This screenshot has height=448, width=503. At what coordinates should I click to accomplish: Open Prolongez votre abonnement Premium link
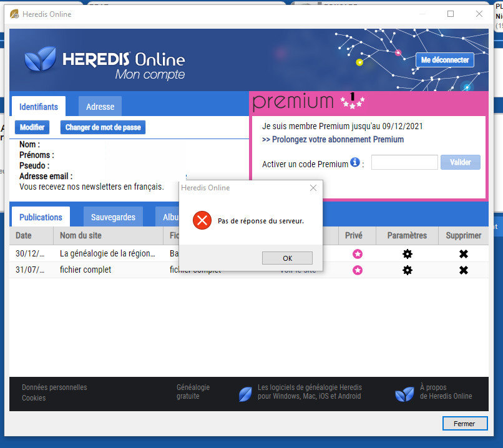coord(333,140)
